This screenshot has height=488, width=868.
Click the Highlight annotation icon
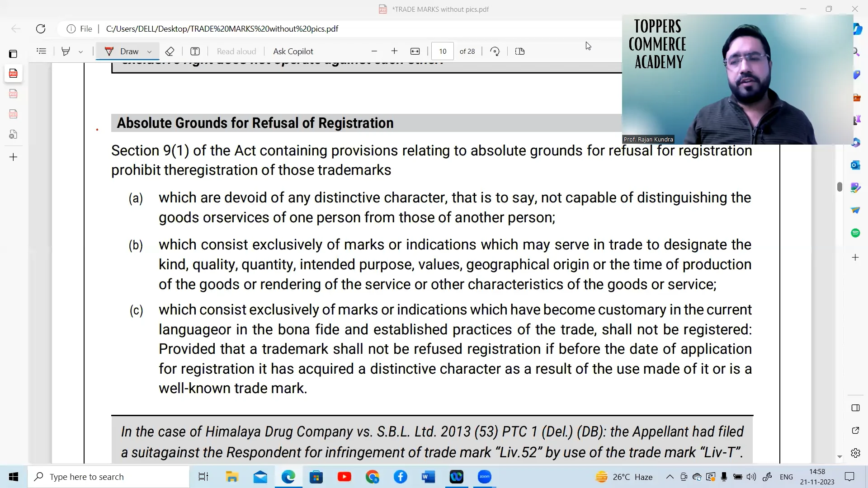point(66,51)
